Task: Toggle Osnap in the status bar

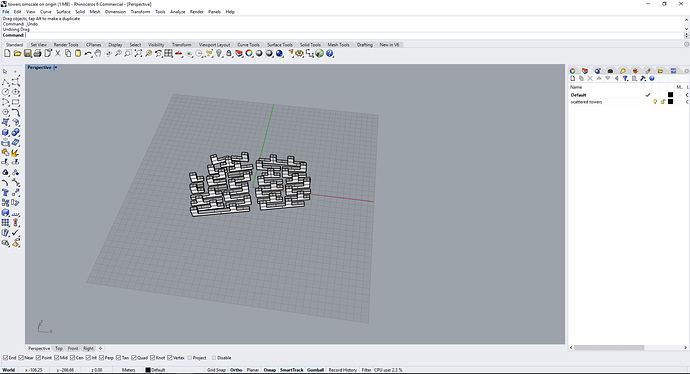Action: click(x=270, y=370)
